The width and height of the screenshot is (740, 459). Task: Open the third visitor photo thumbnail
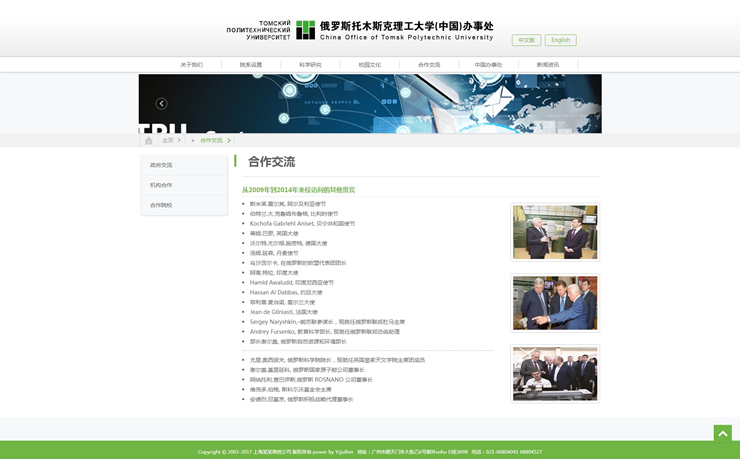coord(555,373)
